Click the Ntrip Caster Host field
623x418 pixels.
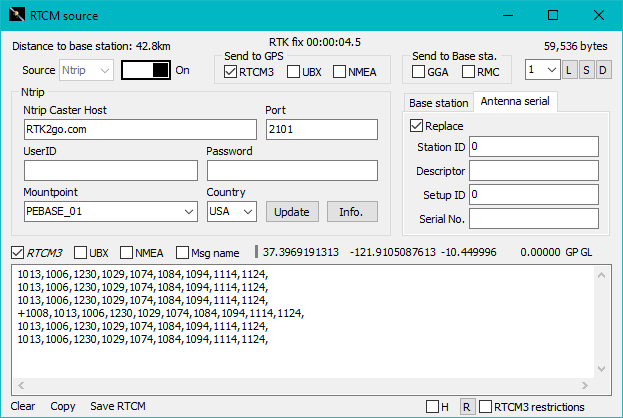[x=140, y=130]
